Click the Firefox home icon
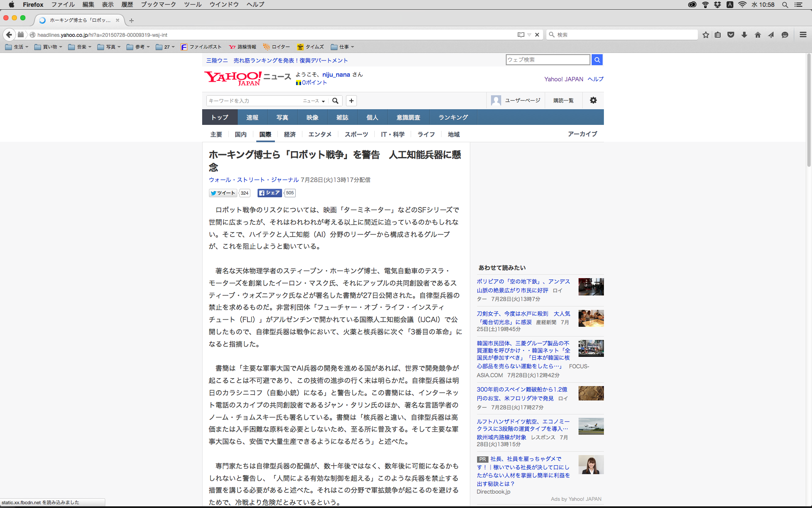The width and height of the screenshot is (812, 508). [x=757, y=35]
